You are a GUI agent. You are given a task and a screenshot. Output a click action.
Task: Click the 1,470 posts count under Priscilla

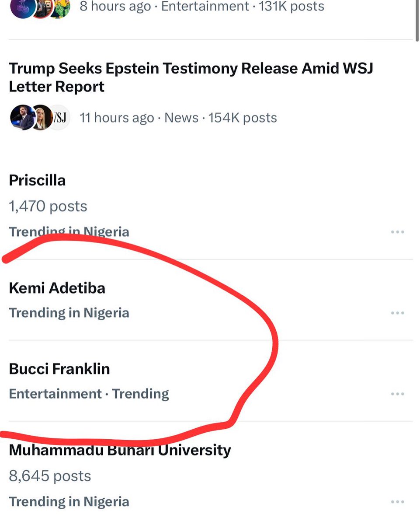[x=48, y=206]
